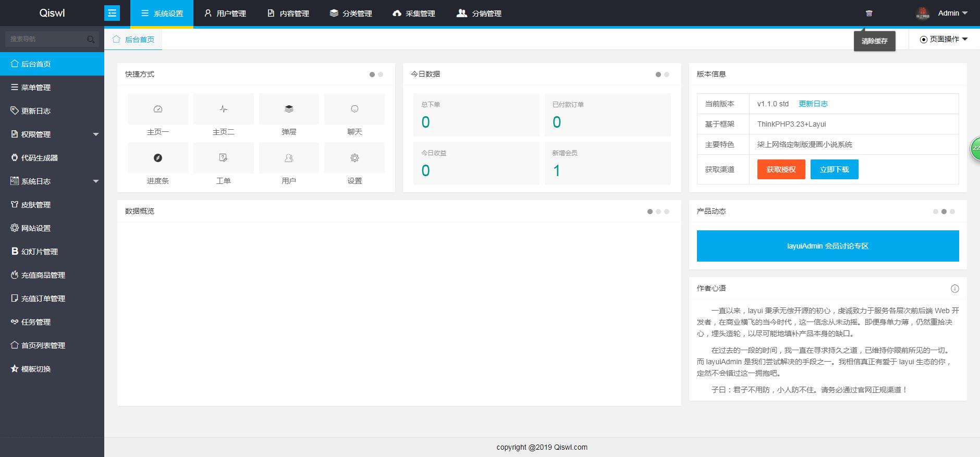Click the 搜索导航 search field
Screen dimensions: 980x457
point(47,39)
